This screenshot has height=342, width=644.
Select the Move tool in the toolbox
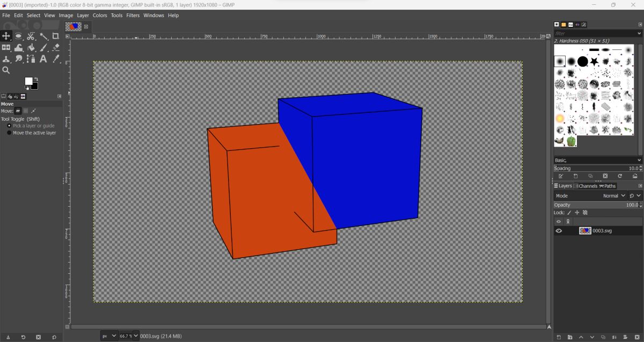6,36
